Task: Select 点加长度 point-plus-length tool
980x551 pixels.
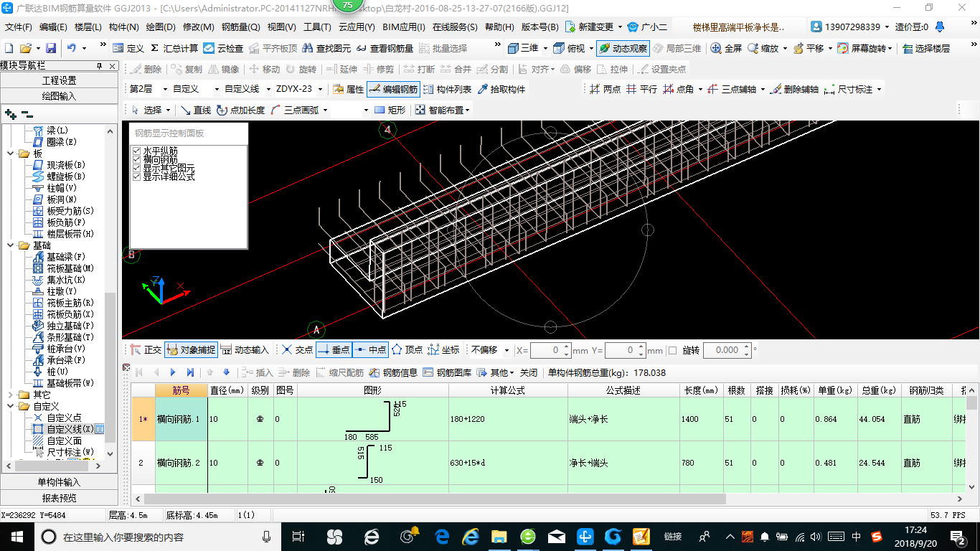Action: pyautogui.click(x=240, y=110)
